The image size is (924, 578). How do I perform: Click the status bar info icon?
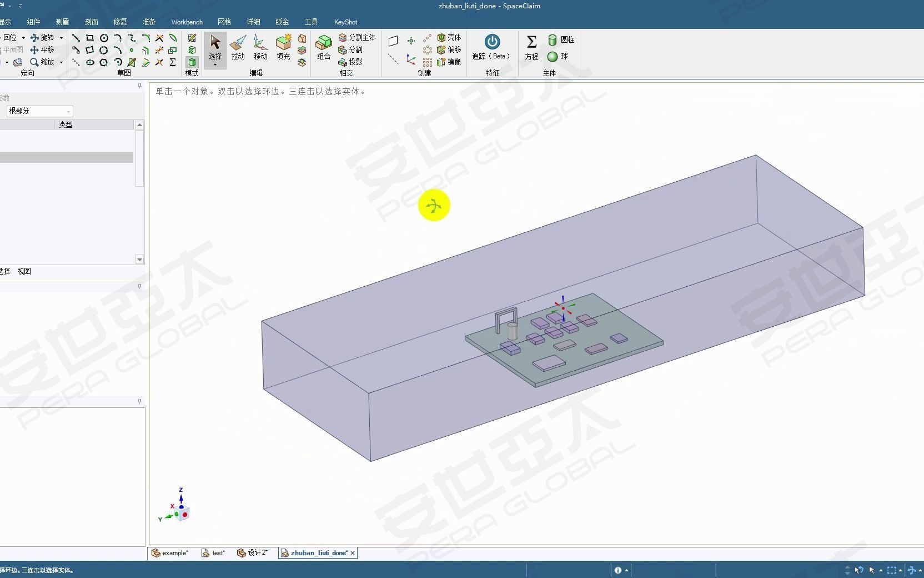(618, 570)
